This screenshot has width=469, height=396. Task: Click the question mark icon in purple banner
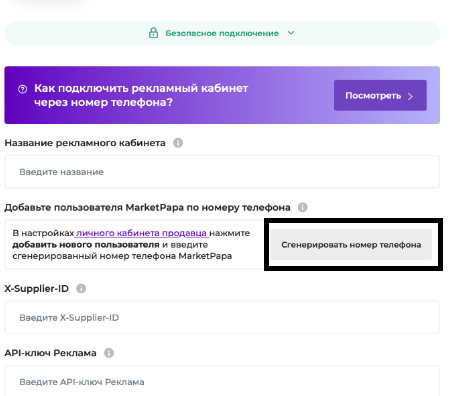[22, 89]
